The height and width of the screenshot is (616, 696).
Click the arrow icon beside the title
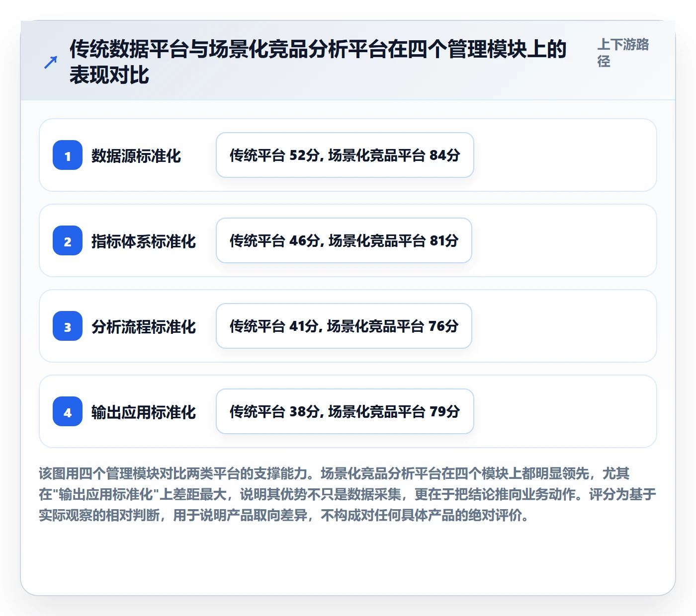(51, 63)
